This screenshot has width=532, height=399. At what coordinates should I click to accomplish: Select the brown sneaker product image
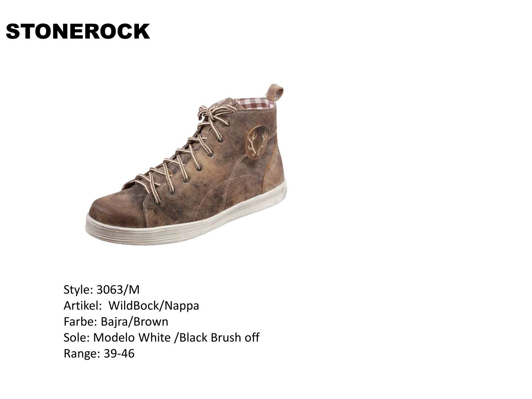186,165
